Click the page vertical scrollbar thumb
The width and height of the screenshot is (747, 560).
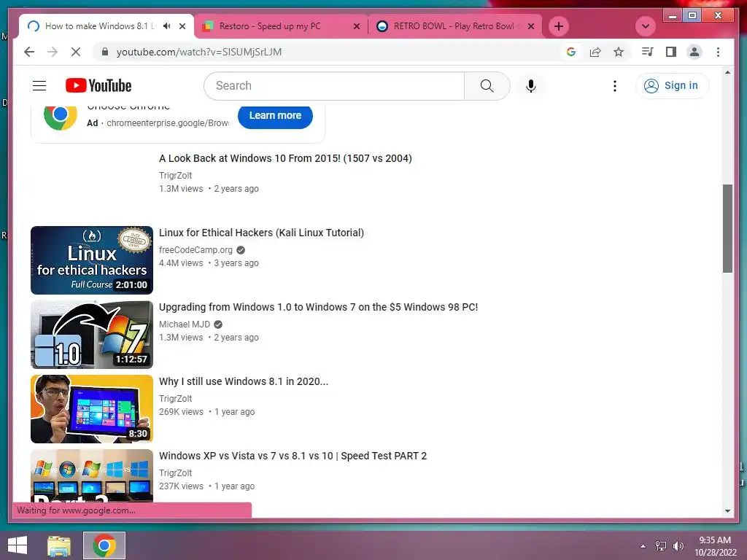(727, 228)
